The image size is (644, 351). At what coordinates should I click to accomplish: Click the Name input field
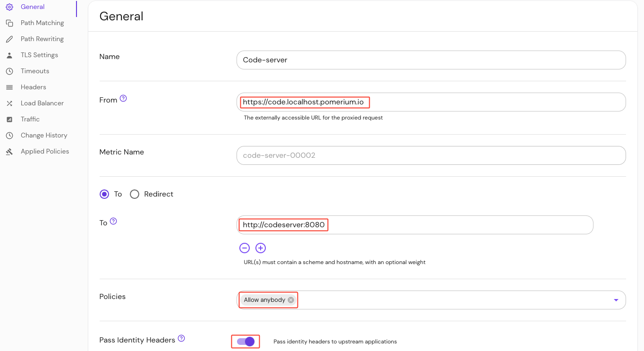coord(431,60)
